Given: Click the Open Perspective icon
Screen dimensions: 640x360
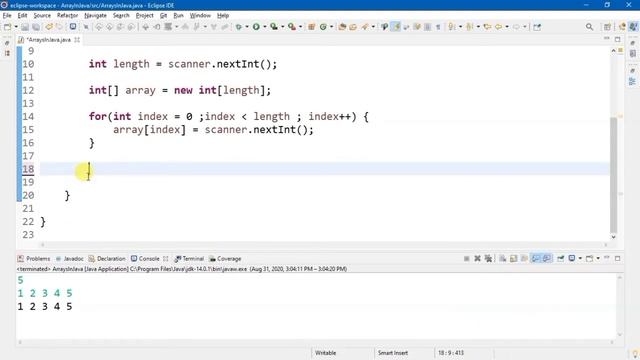Looking at the screenshot, I should point(607,27).
